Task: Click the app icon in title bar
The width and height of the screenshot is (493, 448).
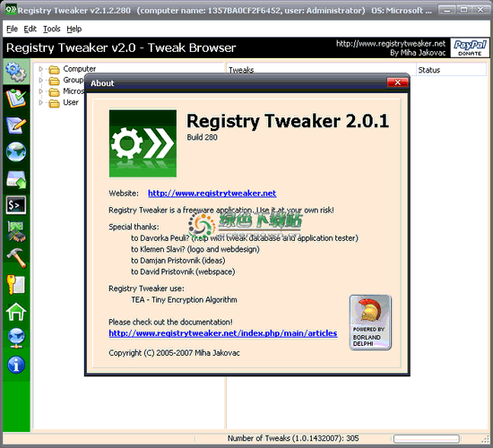Action: click(x=11, y=10)
